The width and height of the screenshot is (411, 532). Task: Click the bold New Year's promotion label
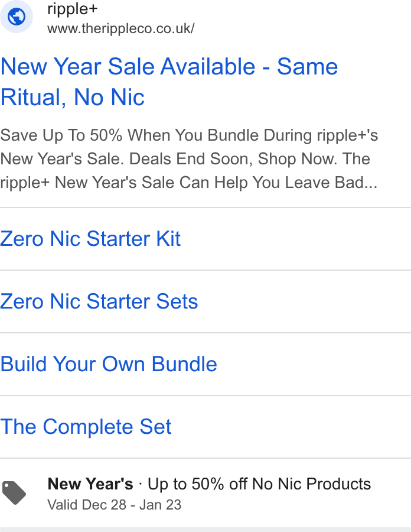90,484
